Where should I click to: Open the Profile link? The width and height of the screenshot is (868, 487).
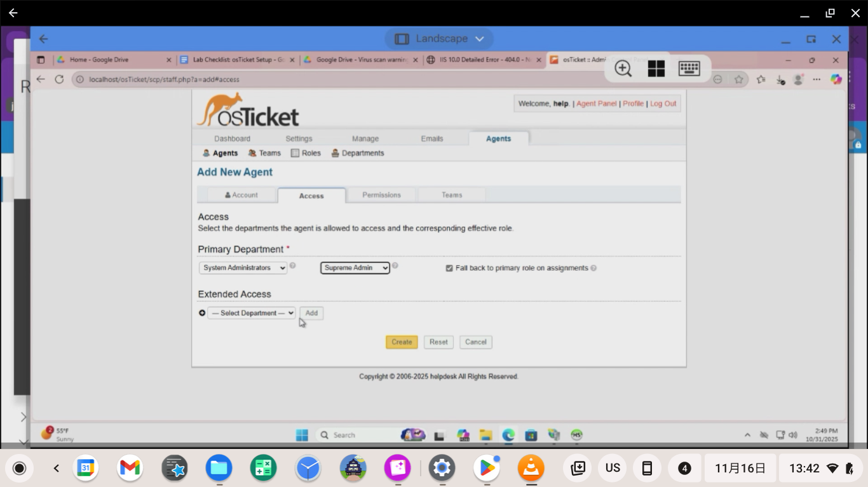click(x=633, y=103)
